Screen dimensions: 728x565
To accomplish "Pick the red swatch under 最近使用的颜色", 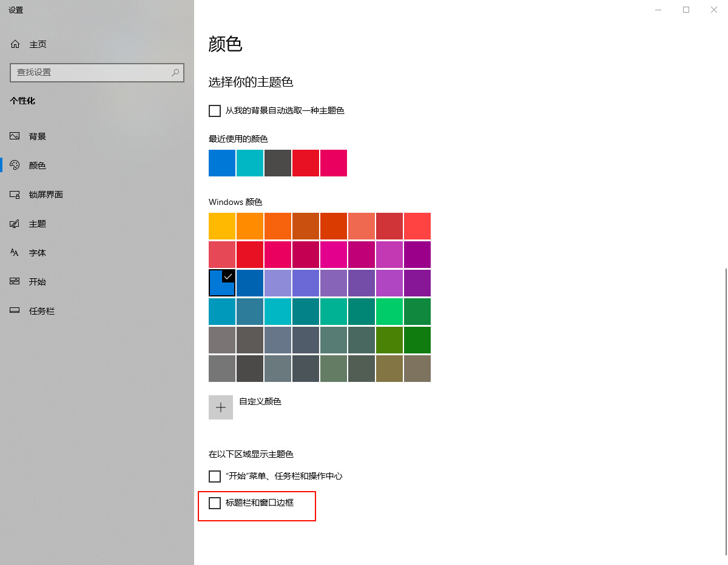I will pos(306,163).
